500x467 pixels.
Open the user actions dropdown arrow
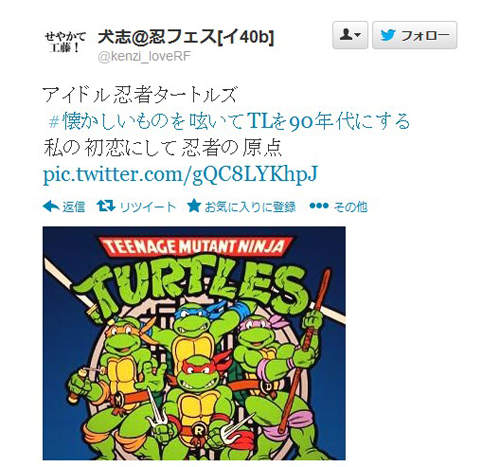(x=358, y=35)
